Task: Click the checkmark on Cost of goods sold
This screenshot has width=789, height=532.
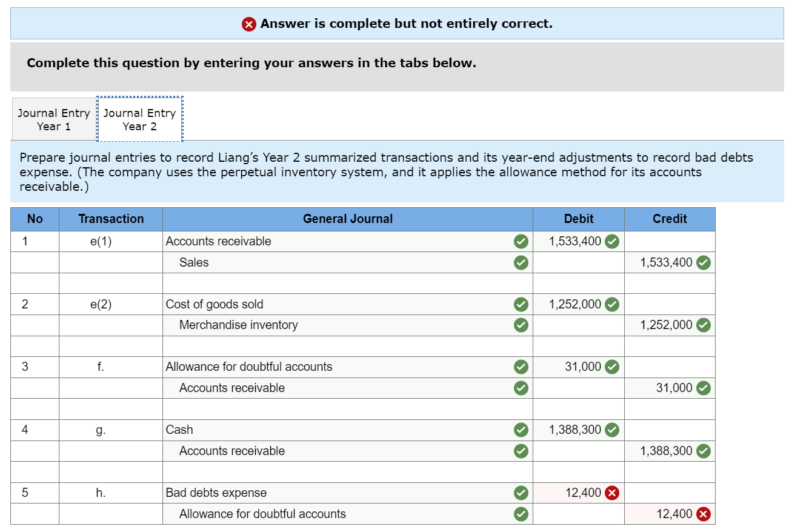Action: [x=520, y=304]
